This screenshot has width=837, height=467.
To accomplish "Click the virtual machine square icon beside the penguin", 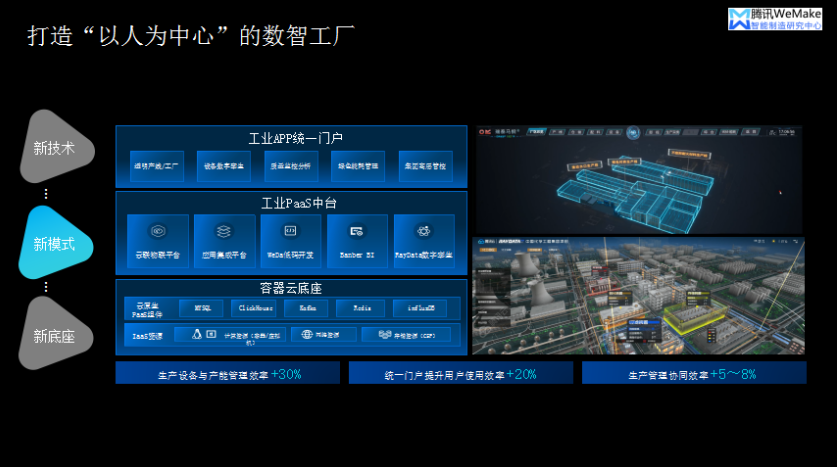I will pyautogui.click(x=211, y=334).
